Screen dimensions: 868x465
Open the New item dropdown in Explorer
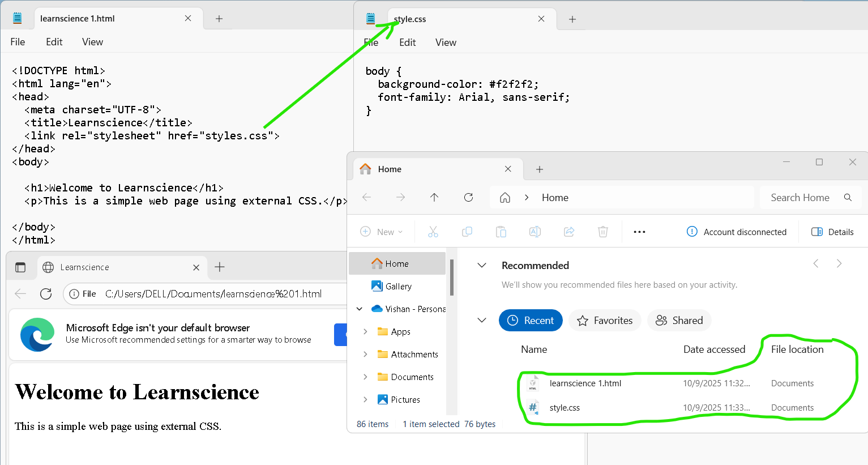click(x=382, y=232)
